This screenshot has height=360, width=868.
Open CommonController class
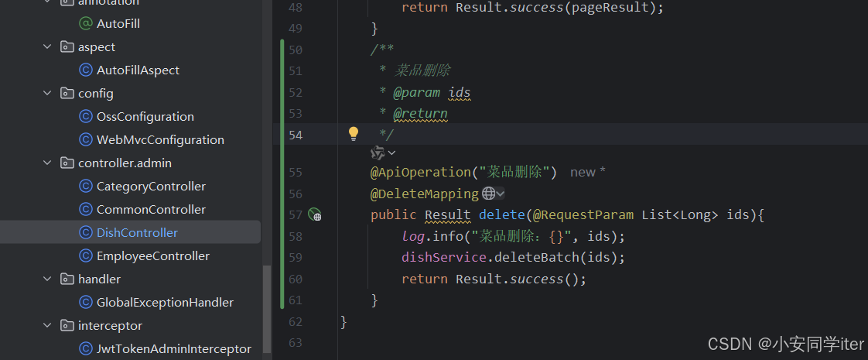[x=151, y=210]
